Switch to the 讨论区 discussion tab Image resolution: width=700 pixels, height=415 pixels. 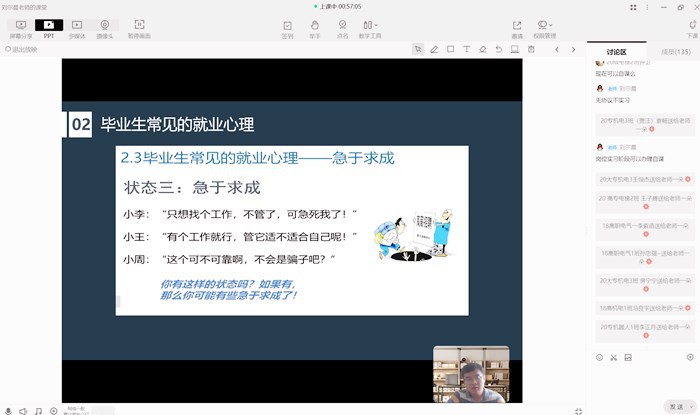(616, 51)
